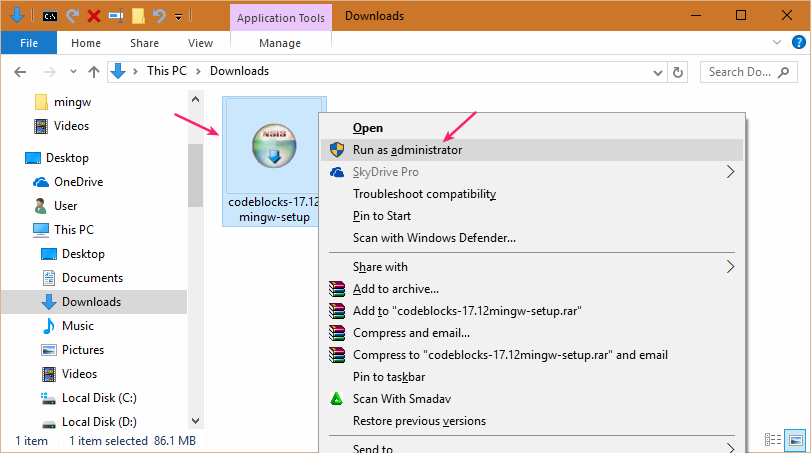Open the Customize Quick Access Toolbar dropdown
The height and width of the screenshot is (453, 811).
pos(178,17)
